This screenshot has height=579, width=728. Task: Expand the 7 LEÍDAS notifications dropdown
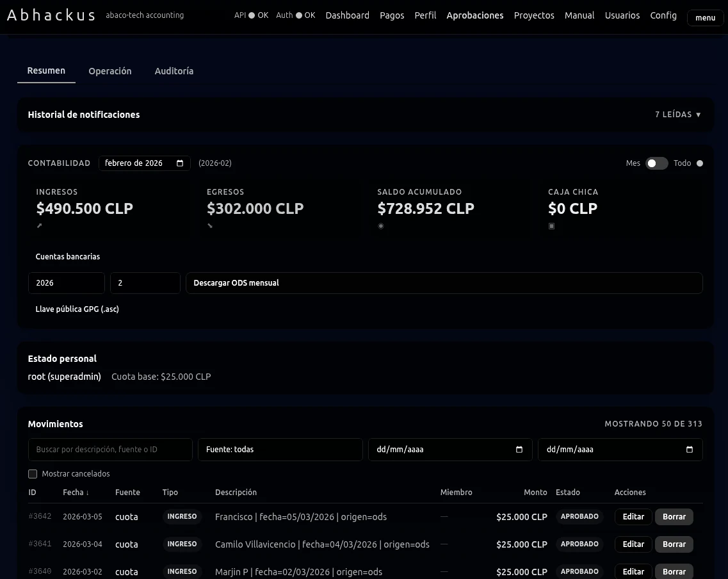pyautogui.click(x=678, y=115)
